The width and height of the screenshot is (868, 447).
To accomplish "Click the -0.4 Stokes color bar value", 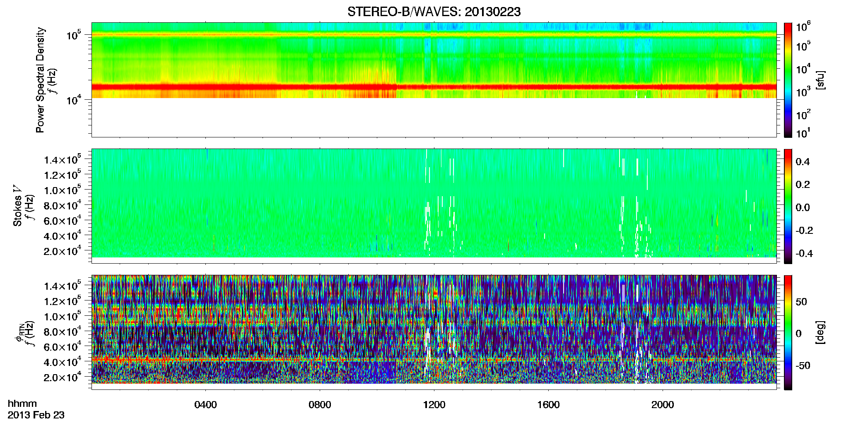I will pyautogui.click(x=804, y=253).
